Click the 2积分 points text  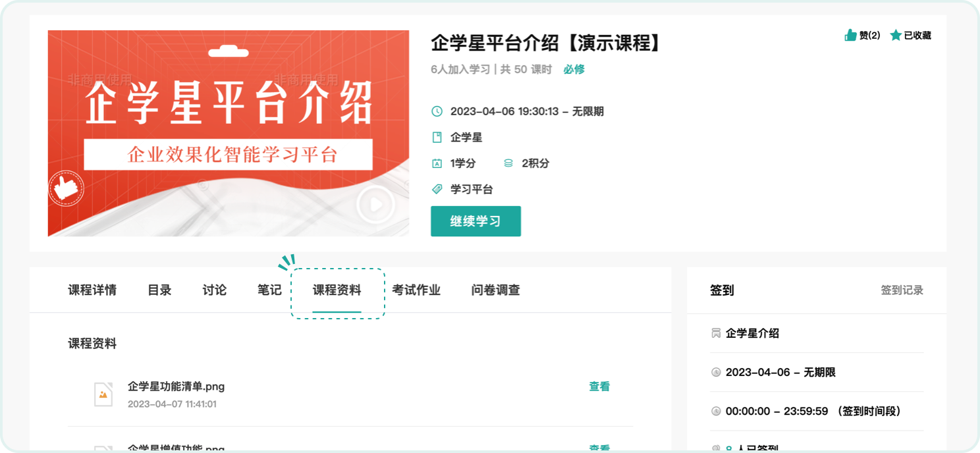[535, 163]
